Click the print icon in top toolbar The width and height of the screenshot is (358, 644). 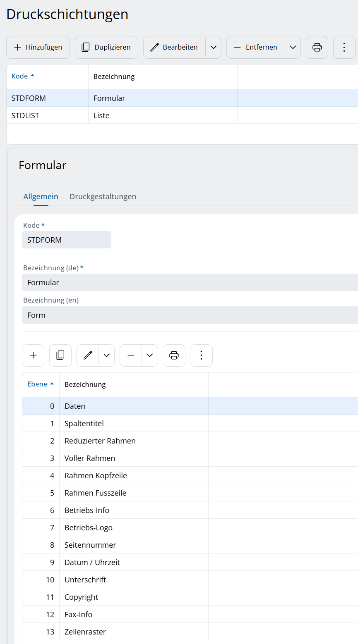[317, 47]
